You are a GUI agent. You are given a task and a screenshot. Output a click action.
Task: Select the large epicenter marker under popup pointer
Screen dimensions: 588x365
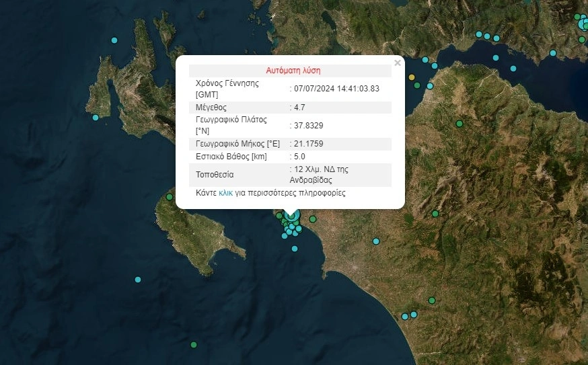[x=291, y=216]
